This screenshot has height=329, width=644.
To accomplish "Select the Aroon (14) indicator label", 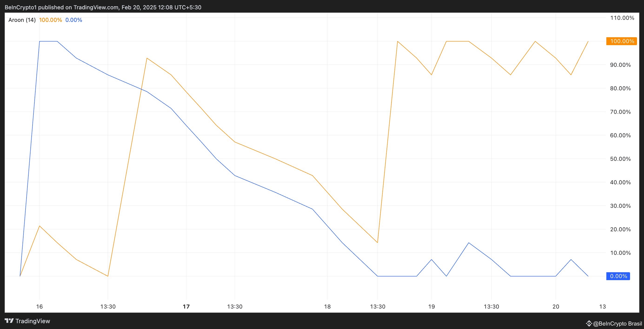I will pos(22,20).
